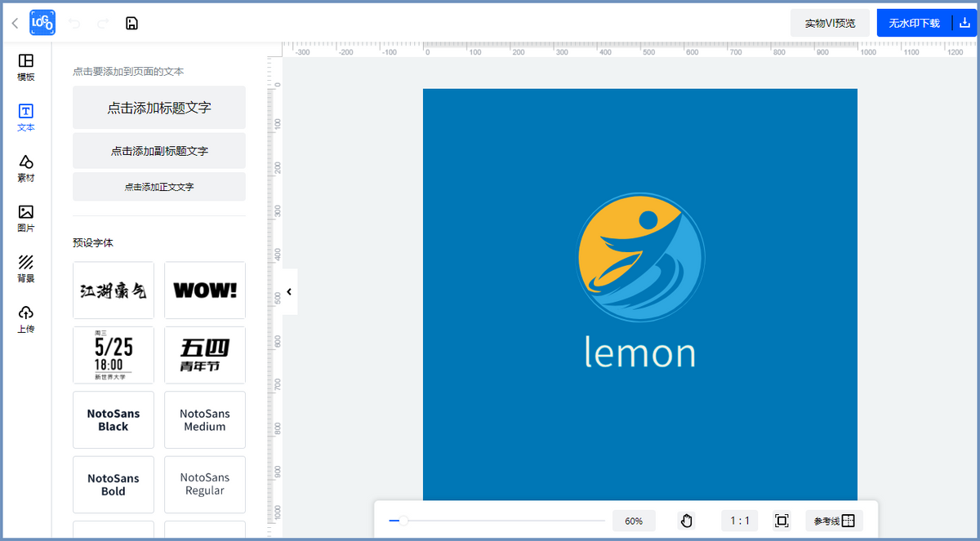The image size is (980, 541).
Task: Open the LOGO home icon
Action: 42,23
